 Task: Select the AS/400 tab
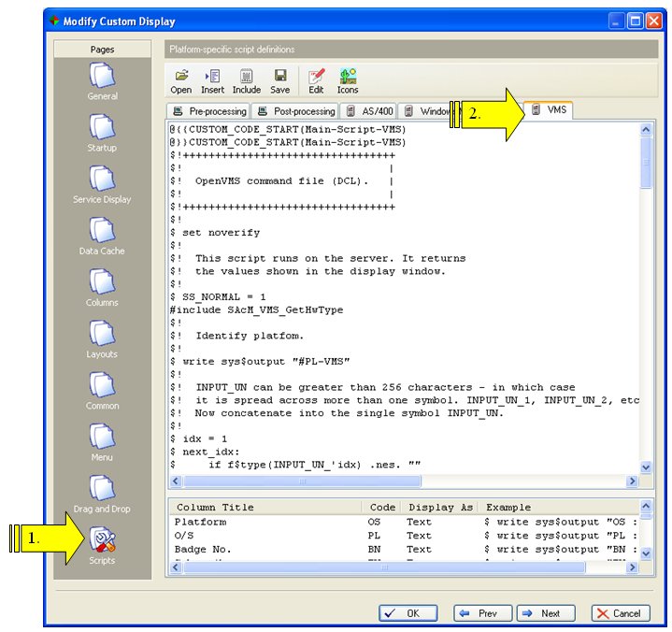(x=370, y=111)
